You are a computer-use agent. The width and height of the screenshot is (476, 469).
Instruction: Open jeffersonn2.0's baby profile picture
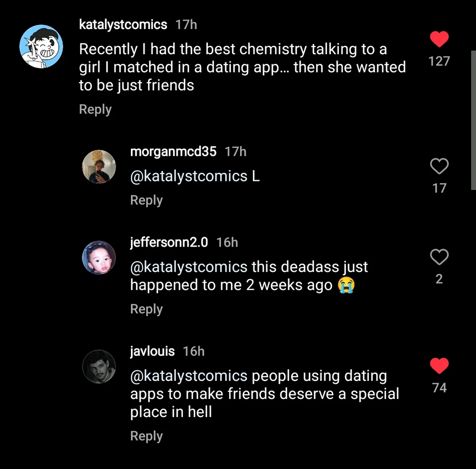pos(99,258)
